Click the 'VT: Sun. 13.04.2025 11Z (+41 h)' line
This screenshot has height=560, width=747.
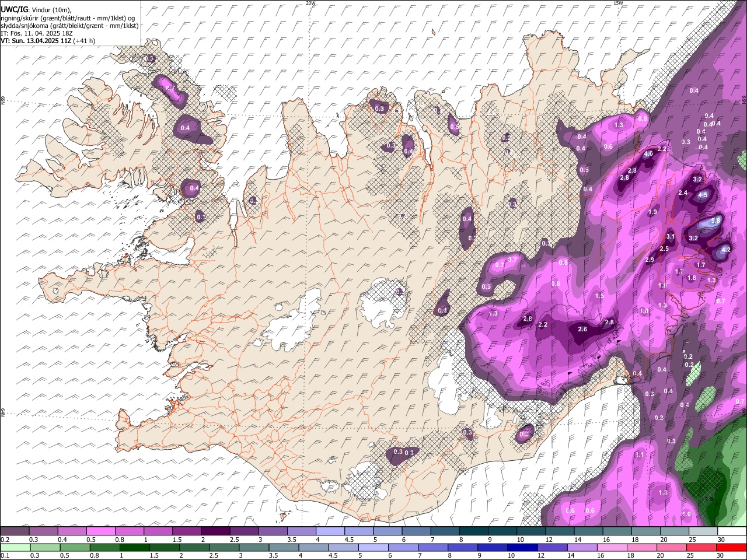[x=48, y=41]
